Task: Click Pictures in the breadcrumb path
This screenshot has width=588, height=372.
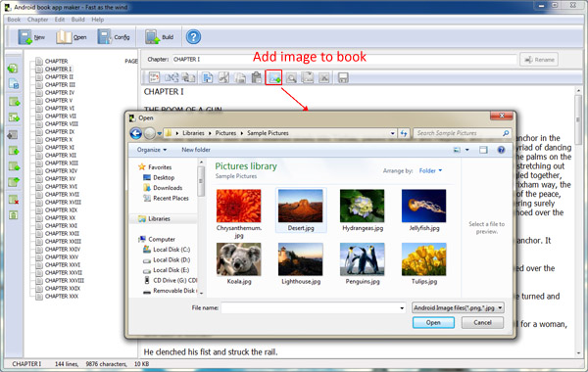Action: point(225,133)
